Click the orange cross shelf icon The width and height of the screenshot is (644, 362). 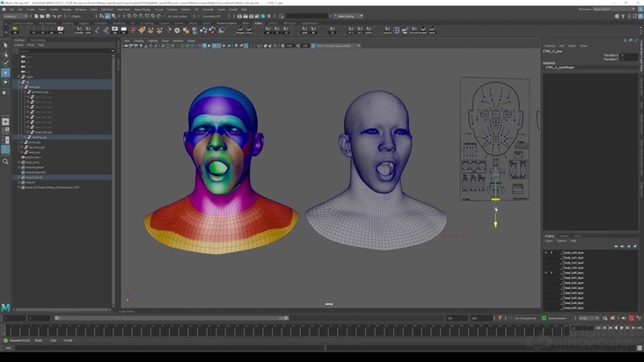click(133, 30)
